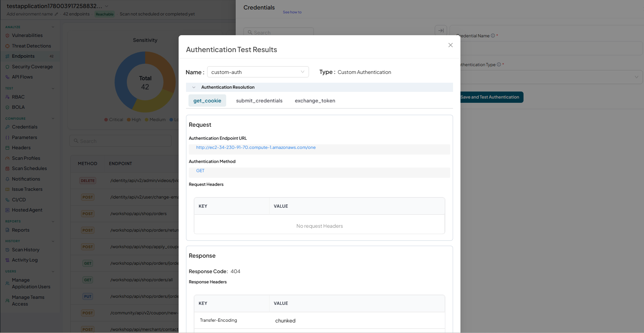The width and height of the screenshot is (644, 333).
Task: Click the Threat Detections sidebar icon
Action: (x=7, y=46)
